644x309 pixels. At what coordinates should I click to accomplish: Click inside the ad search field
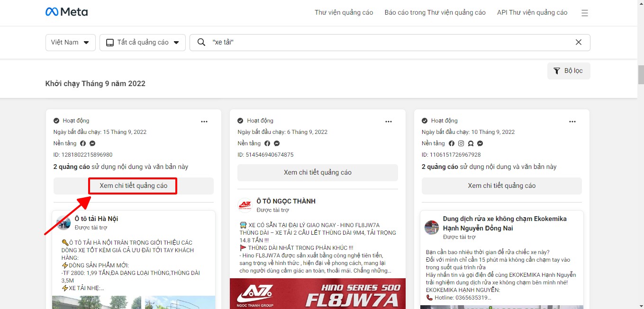point(390,42)
